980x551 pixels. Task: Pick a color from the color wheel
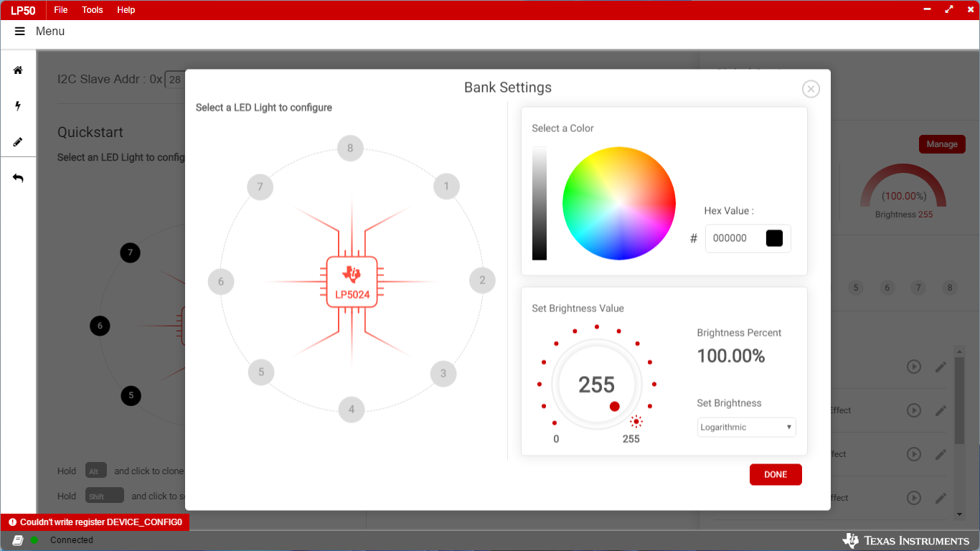[619, 203]
